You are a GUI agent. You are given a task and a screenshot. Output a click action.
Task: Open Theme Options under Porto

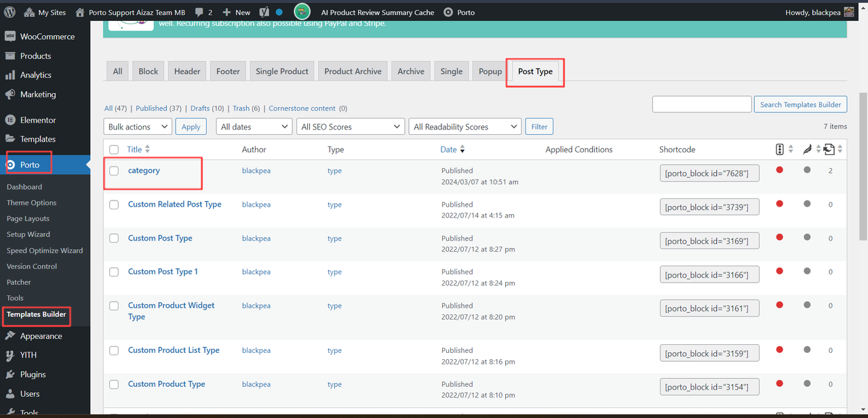click(x=32, y=203)
